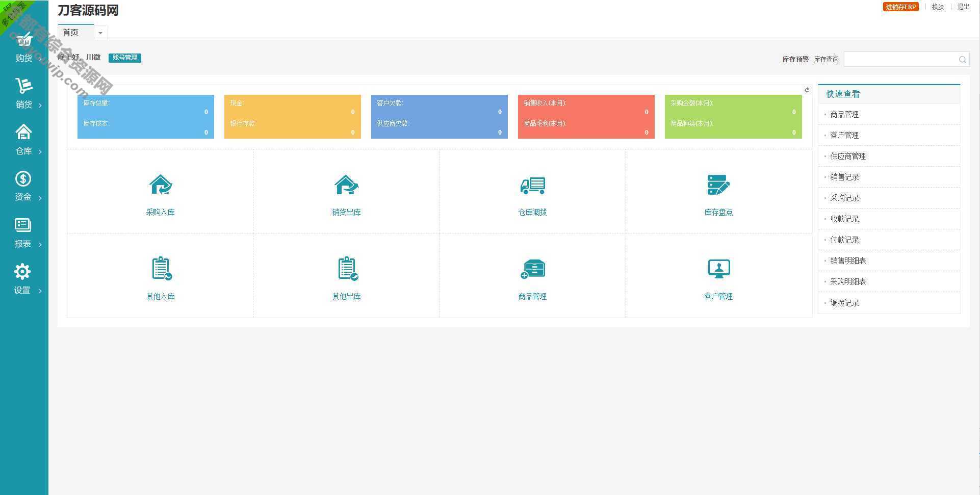The image size is (980, 495).
Task: Click the 其他入库 text label
Action: [x=161, y=296]
